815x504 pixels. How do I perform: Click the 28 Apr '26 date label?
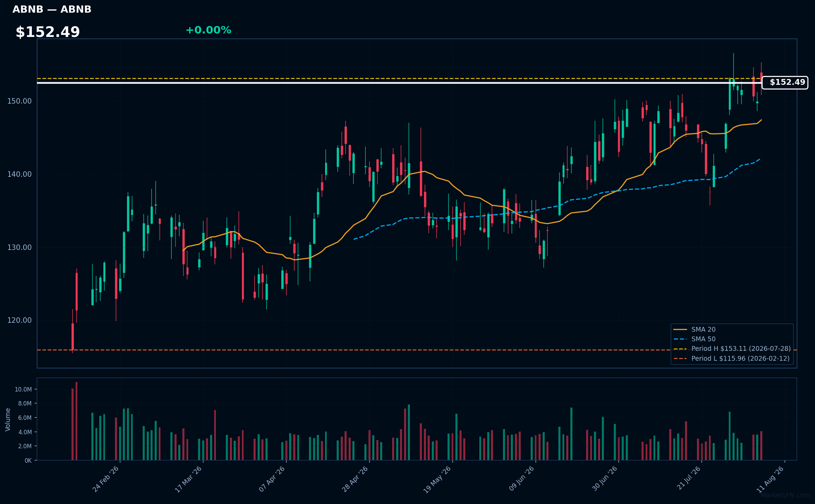pyautogui.click(x=355, y=479)
